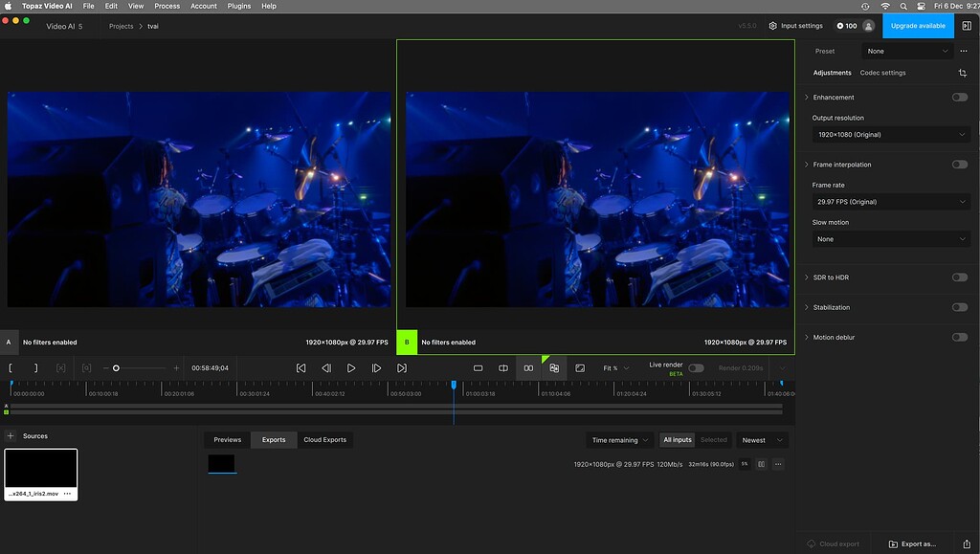Step forward one frame
The height and width of the screenshot is (554, 980).
(376, 367)
